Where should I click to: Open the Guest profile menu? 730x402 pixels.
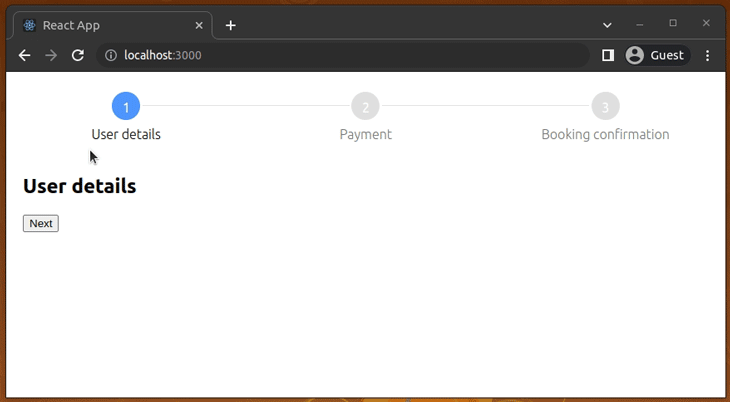pyautogui.click(x=656, y=55)
